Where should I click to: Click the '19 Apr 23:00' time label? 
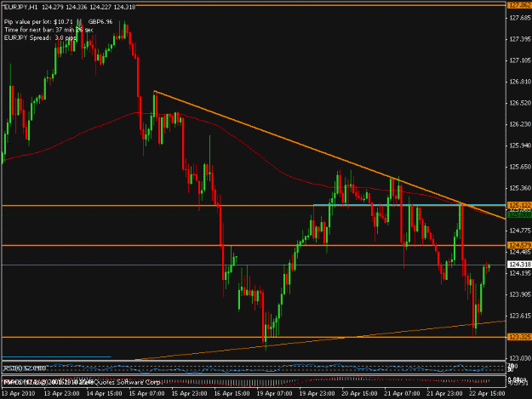pos(317,394)
